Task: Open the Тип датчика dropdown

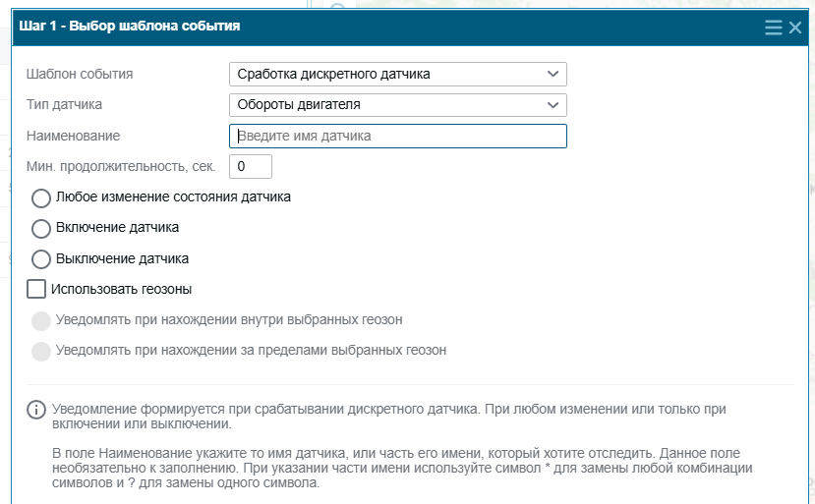Action: click(397, 105)
